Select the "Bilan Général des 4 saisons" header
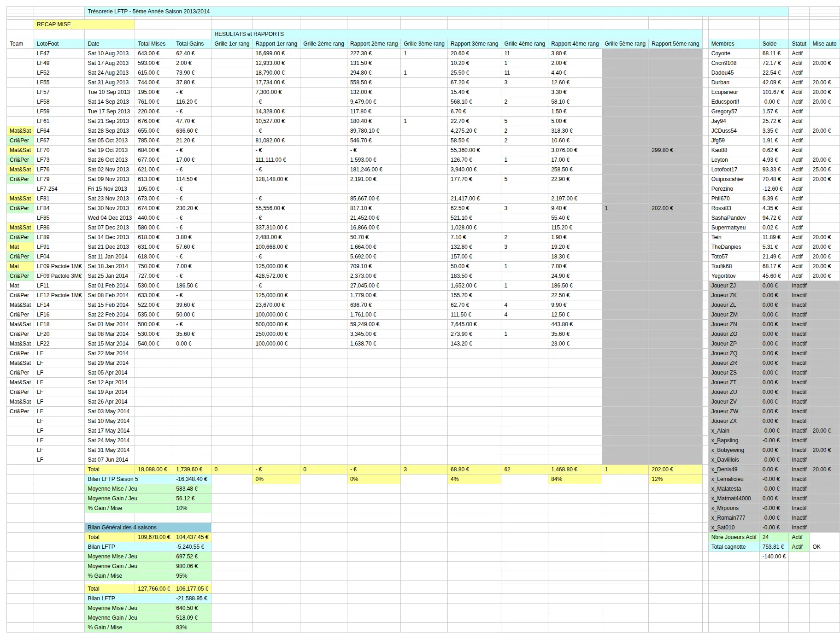Viewport: 840px width, 639px height. click(148, 528)
